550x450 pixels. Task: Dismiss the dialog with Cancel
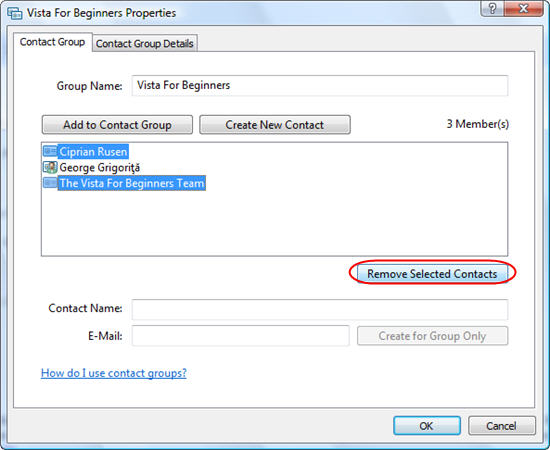pos(502,426)
